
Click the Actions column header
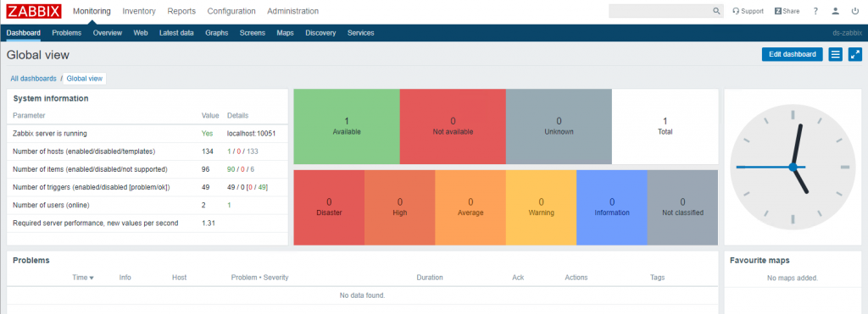point(576,278)
